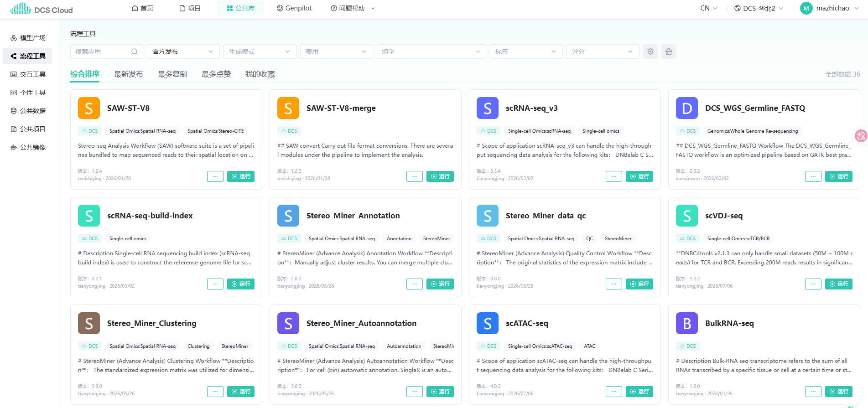This screenshot has height=408, width=868.
Task: Click the Stereo_Miner_Clustering app icon
Action: click(x=89, y=323)
